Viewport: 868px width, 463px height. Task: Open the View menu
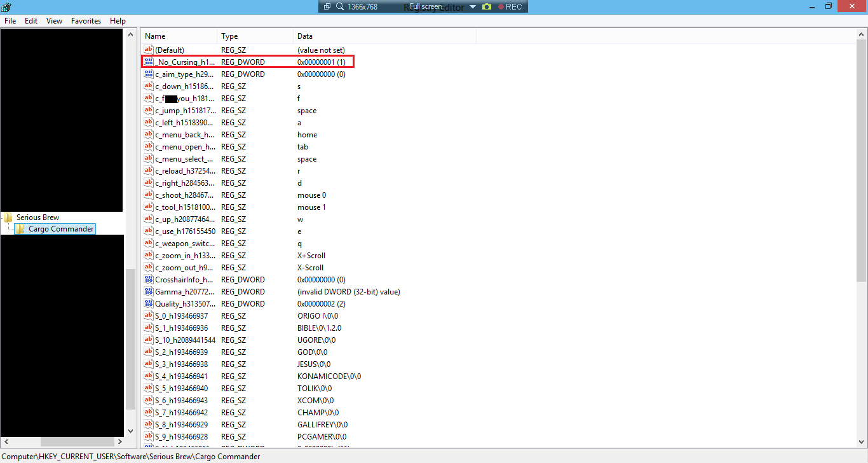coord(54,21)
